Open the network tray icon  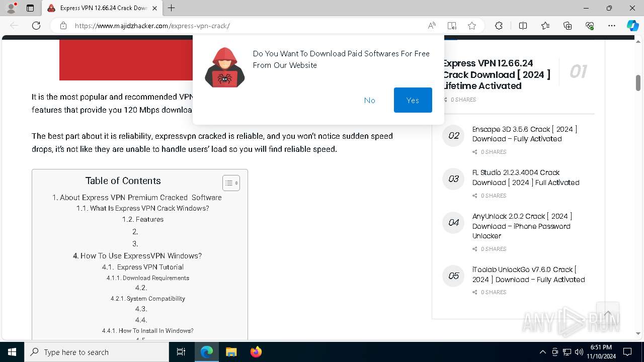click(x=567, y=352)
